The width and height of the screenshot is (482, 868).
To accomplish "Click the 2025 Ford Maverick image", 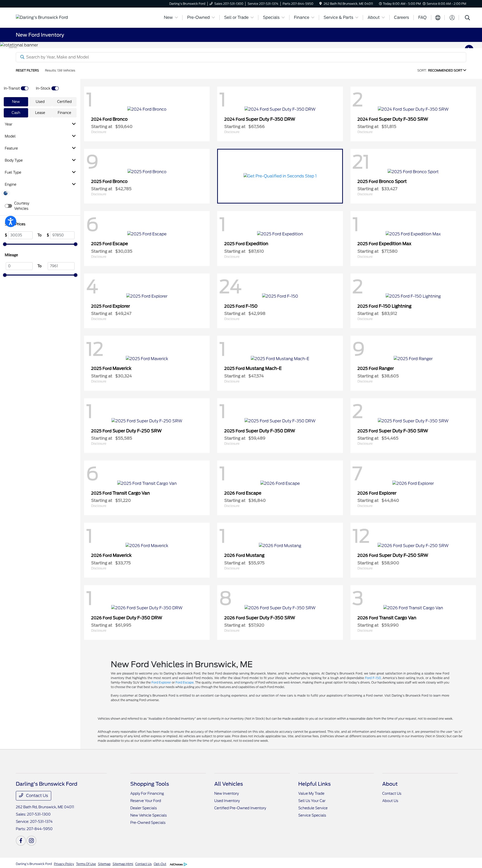I will (147, 359).
